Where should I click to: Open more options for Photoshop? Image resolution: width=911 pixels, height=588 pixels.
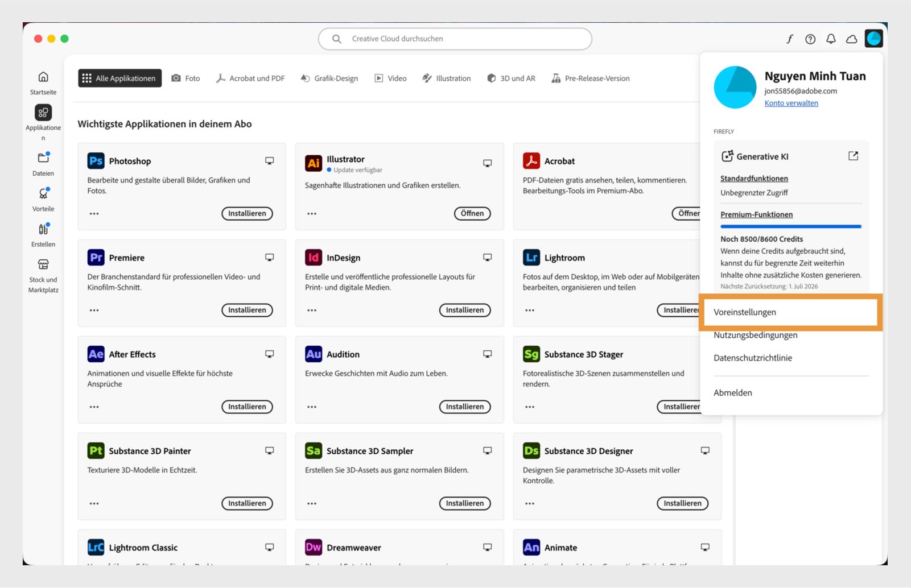(94, 214)
